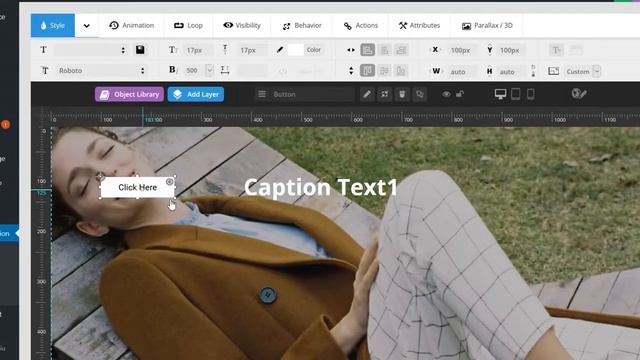Align layer vertically bottom
Screen dimensions: 640x360
point(401,71)
